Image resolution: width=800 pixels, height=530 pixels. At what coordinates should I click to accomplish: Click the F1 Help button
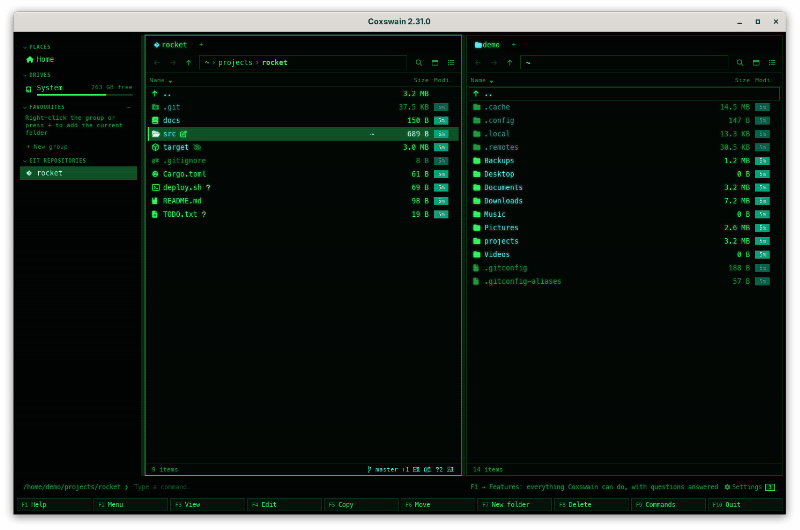[55, 505]
